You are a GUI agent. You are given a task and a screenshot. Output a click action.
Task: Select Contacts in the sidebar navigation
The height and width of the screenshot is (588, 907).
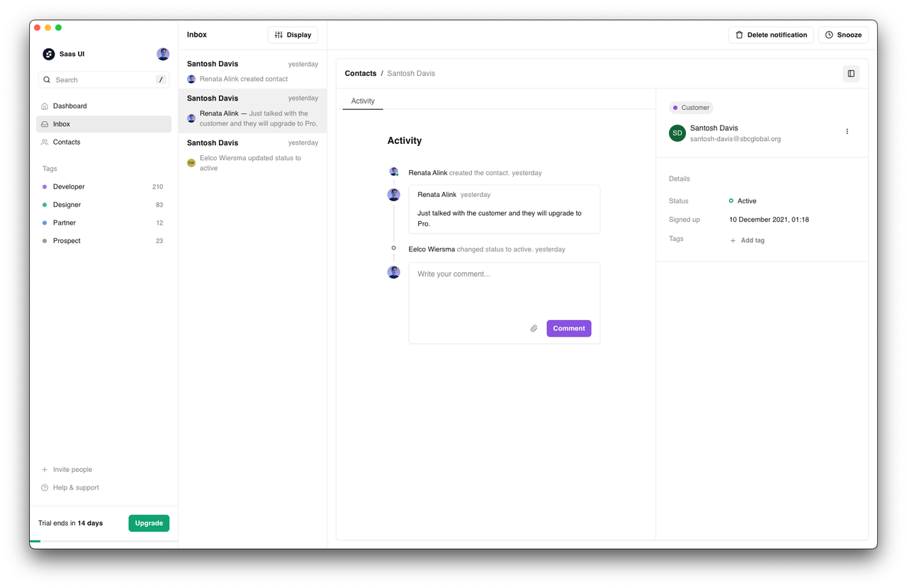tap(67, 142)
